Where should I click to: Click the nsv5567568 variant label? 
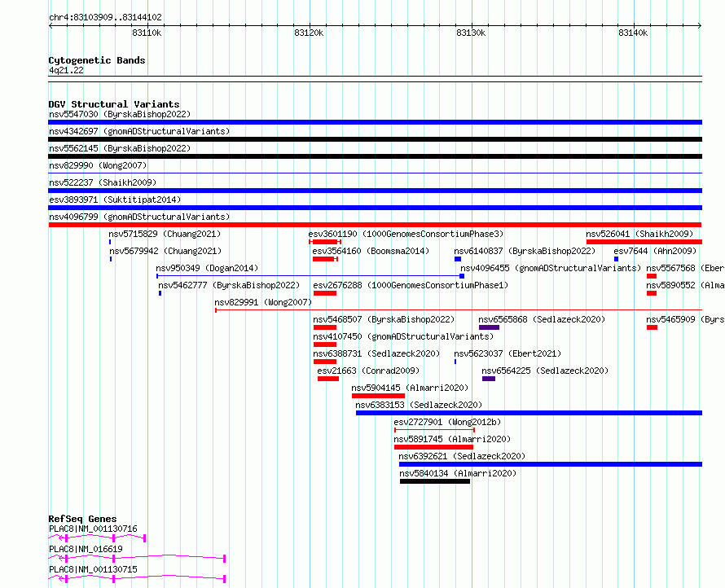pyautogui.click(x=685, y=268)
